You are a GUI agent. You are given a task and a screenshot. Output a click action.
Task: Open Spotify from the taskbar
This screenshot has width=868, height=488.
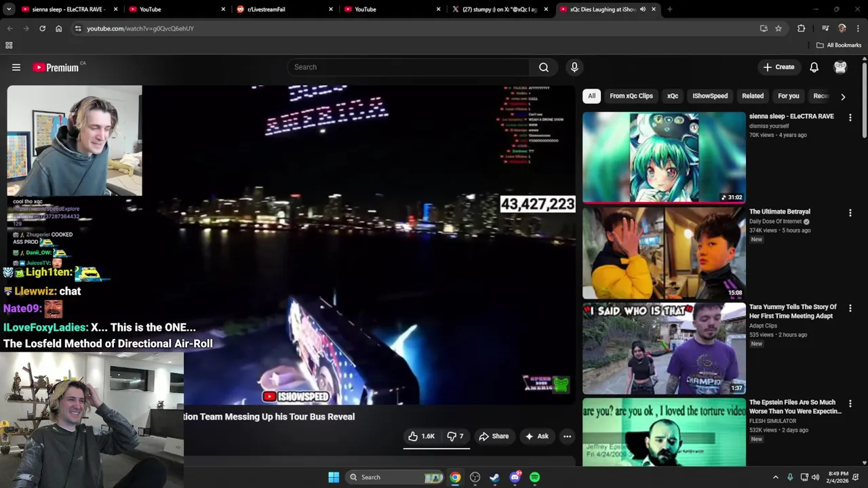pyautogui.click(x=534, y=477)
